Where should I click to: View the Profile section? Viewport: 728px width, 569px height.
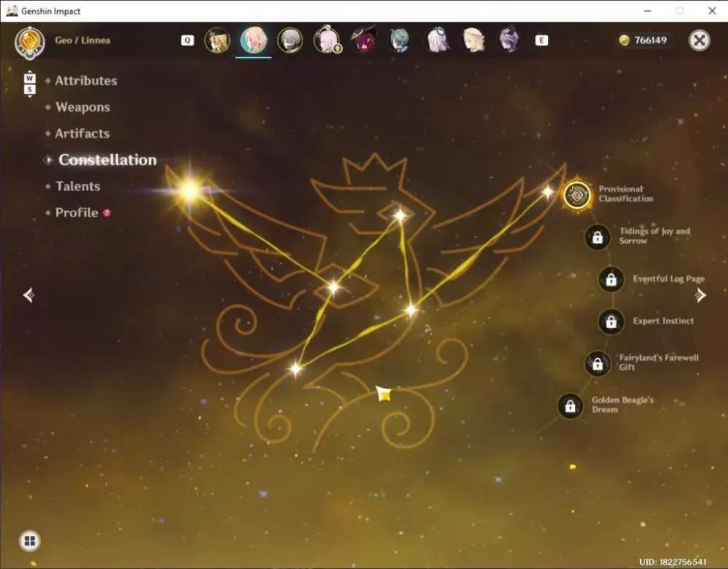coord(76,213)
